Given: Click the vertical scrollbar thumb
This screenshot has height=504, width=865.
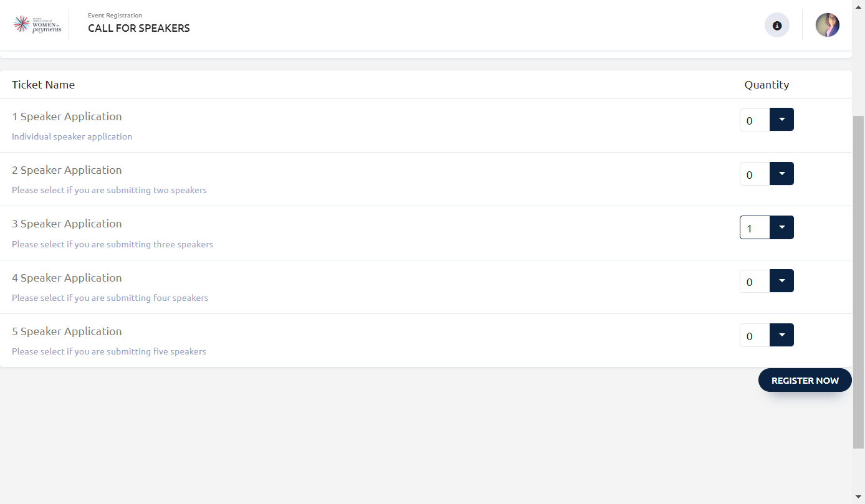Looking at the screenshot, I should click(858, 282).
